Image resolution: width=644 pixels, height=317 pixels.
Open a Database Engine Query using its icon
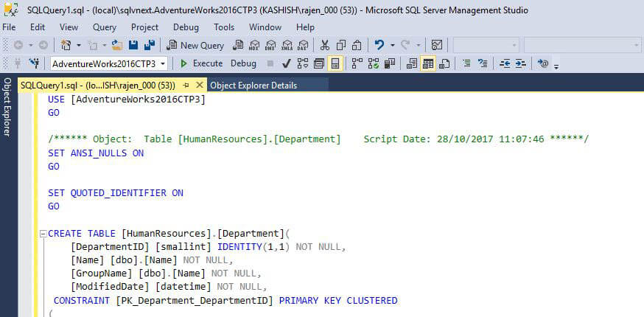click(x=238, y=45)
